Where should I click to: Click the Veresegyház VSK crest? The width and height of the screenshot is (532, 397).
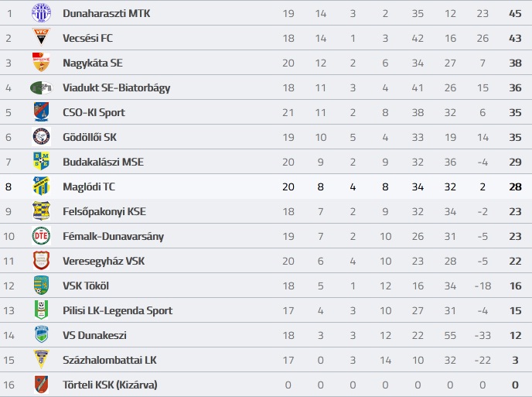click(41, 261)
